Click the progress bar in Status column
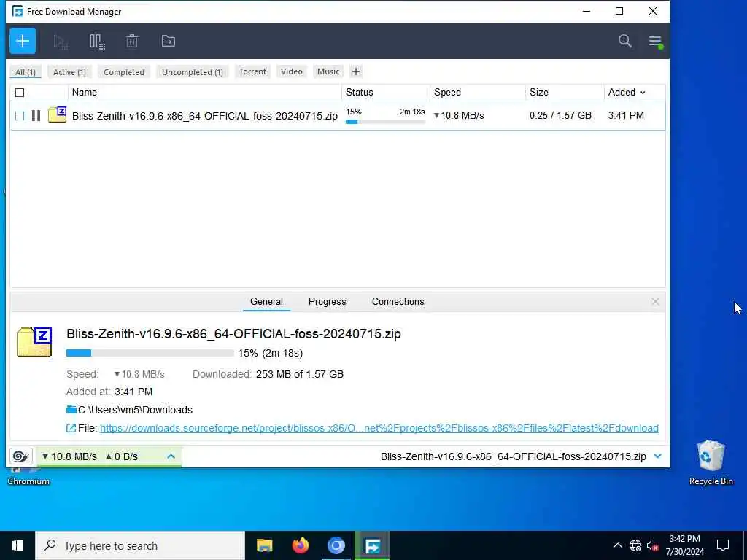Screen dimensions: 747x560 (385, 122)
